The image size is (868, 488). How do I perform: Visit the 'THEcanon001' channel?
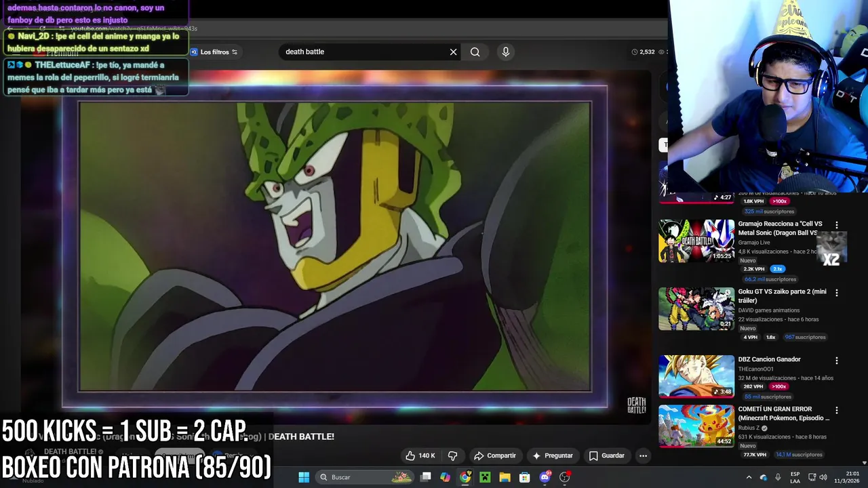click(x=755, y=369)
